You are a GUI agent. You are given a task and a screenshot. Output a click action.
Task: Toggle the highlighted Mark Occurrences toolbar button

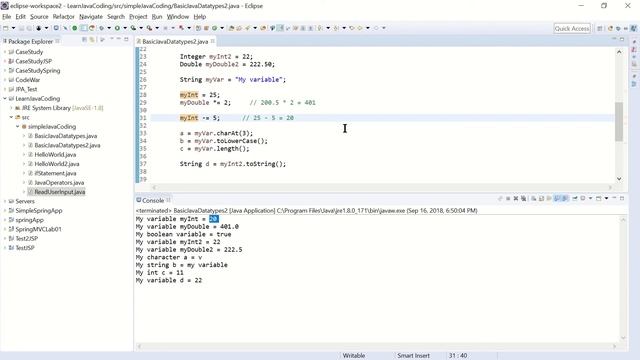280,28
